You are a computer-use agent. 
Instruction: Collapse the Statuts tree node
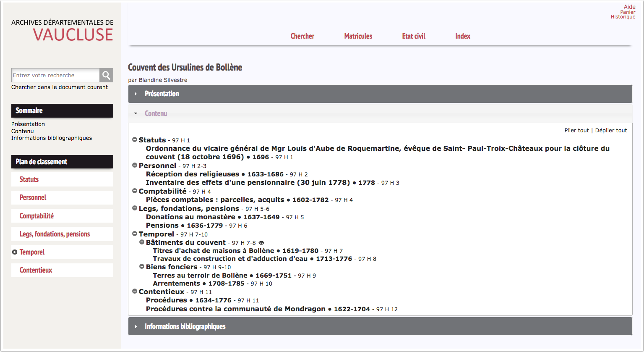point(135,140)
